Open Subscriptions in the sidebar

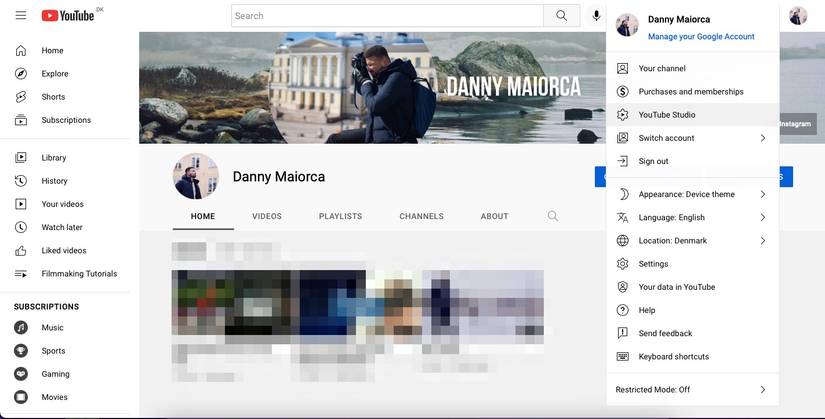pyautogui.click(x=65, y=120)
